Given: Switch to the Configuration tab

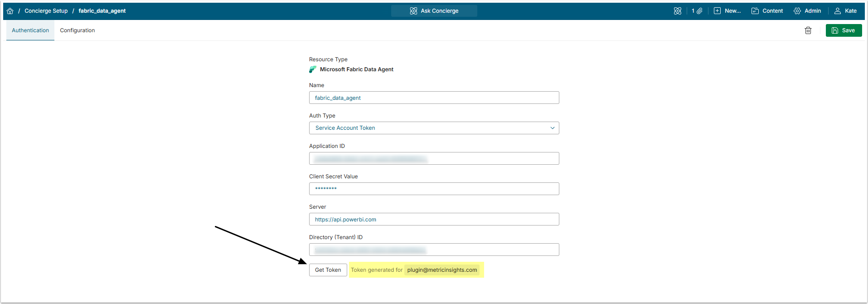Looking at the screenshot, I should (x=78, y=30).
